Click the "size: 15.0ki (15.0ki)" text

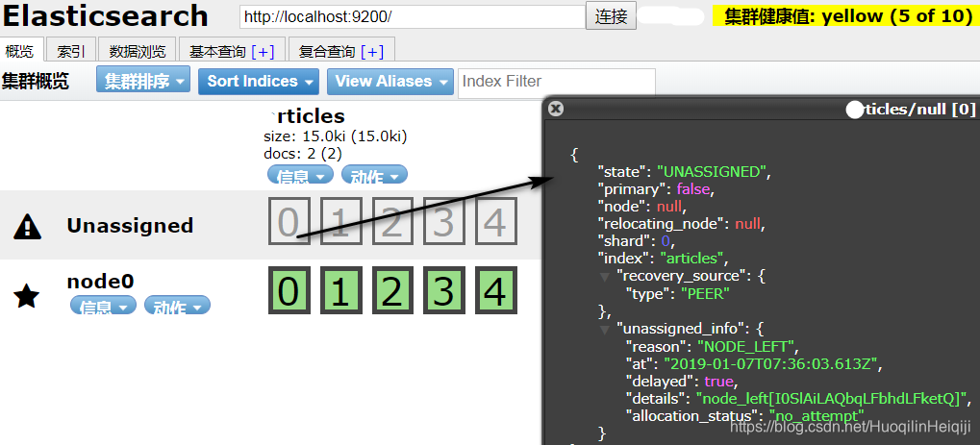(336, 136)
